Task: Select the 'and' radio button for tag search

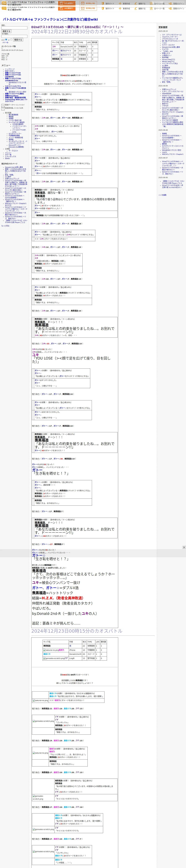Action: coord(6,40)
